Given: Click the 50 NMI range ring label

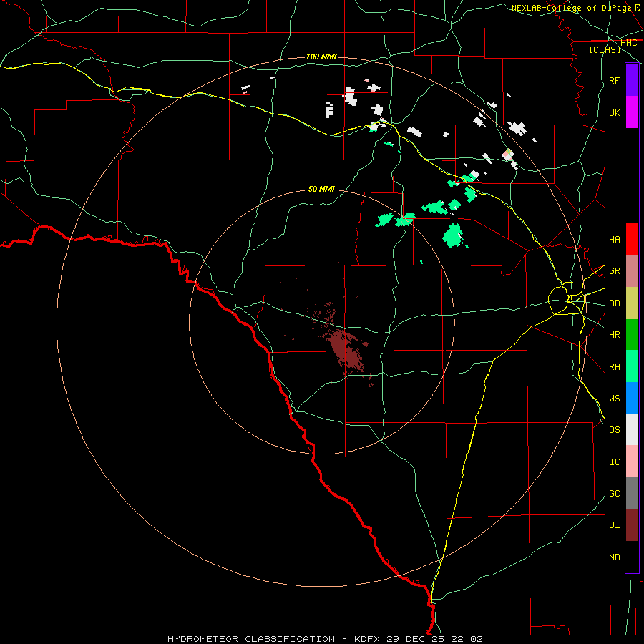Looking at the screenshot, I should (x=321, y=189).
